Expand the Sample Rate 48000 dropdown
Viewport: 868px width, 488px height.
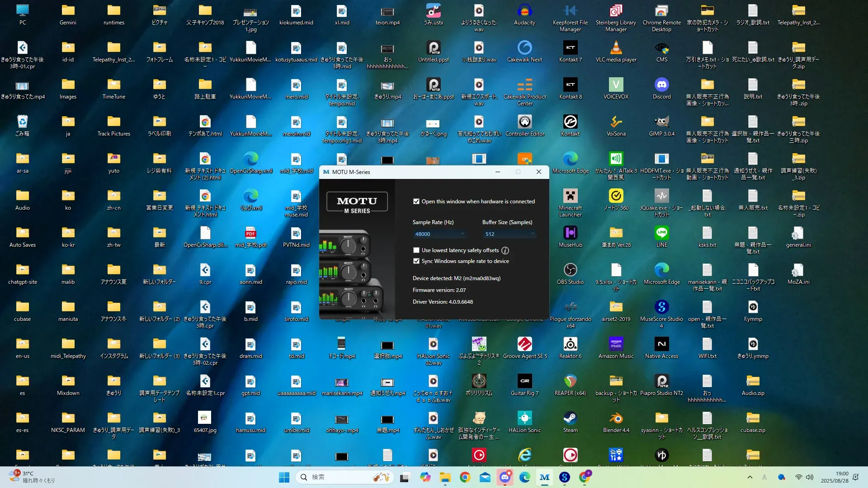click(439, 234)
